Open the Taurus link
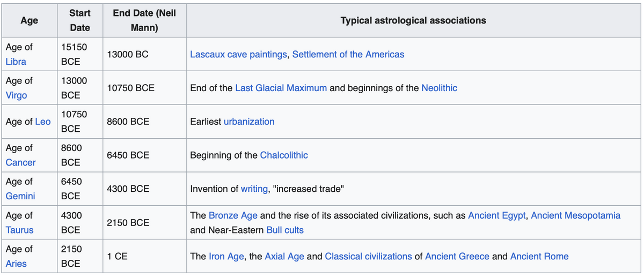 [x=19, y=230]
